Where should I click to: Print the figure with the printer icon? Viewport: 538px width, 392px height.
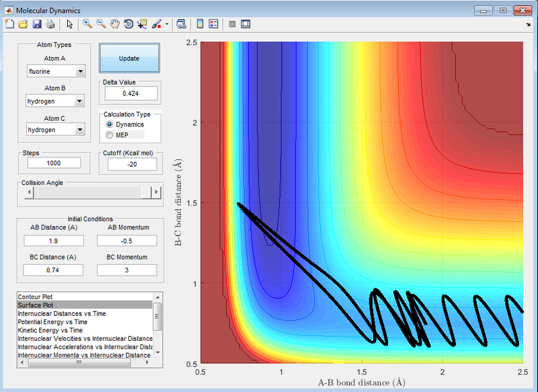pyautogui.click(x=50, y=24)
